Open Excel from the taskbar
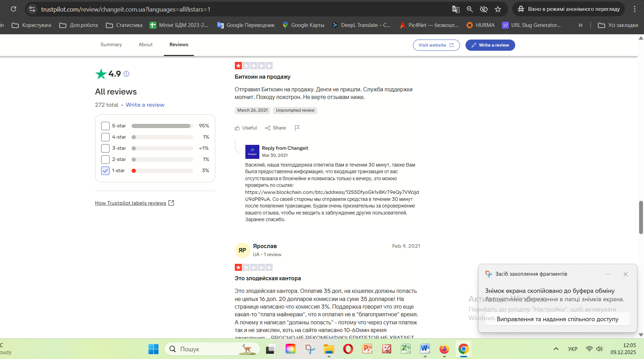 406,349
